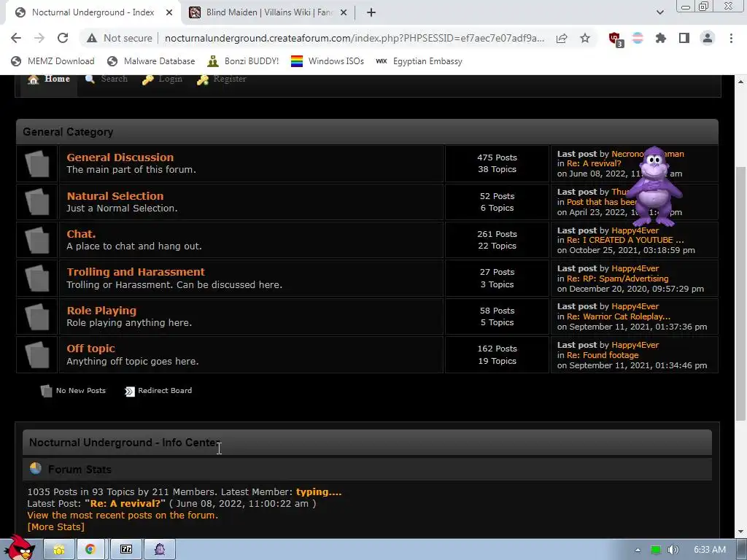Click the Trolling and Harassment folder icon

(x=37, y=278)
